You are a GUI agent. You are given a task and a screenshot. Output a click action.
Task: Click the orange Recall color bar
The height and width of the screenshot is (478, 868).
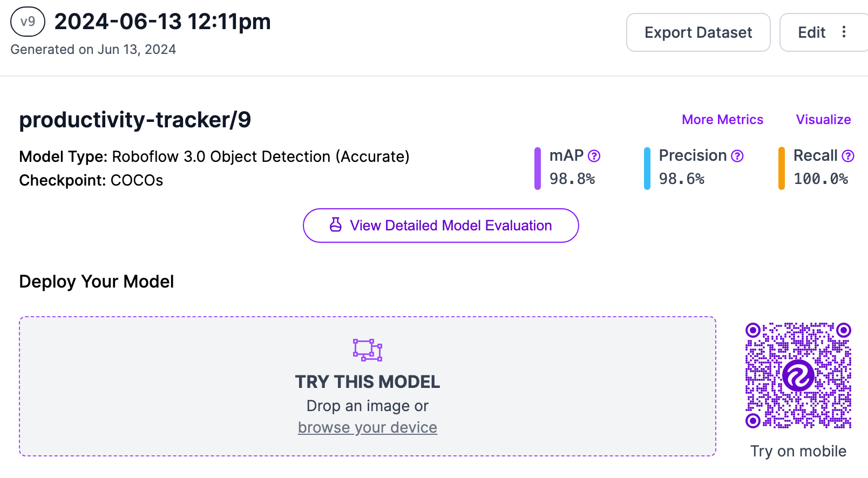781,168
